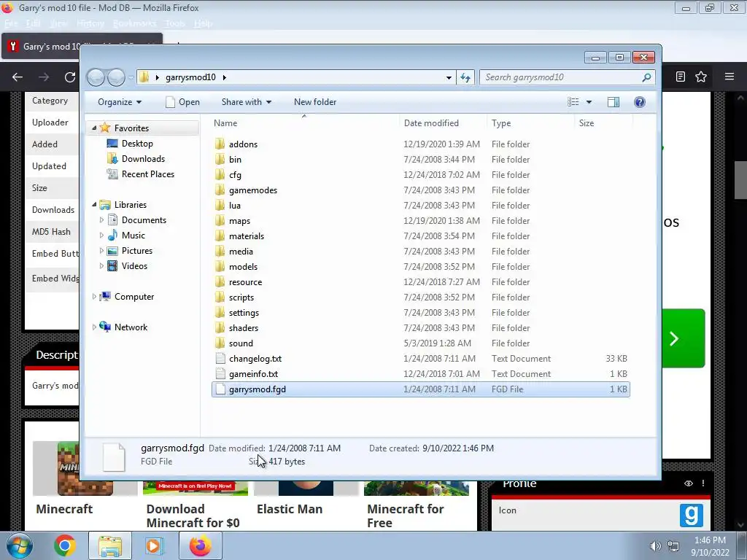Viewport: 747px width, 560px height.
Task: Refresh the garrysmod10 folder view
Action: click(465, 77)
